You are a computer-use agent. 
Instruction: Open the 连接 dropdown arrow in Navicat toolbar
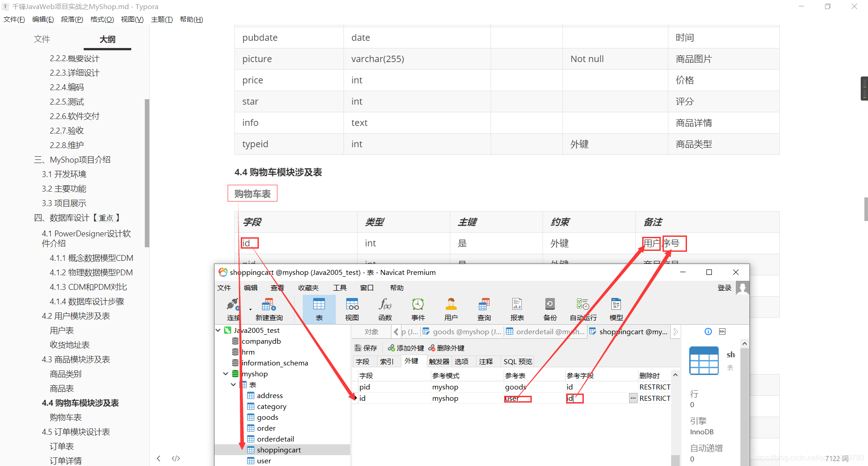click(x=250, y=310)
